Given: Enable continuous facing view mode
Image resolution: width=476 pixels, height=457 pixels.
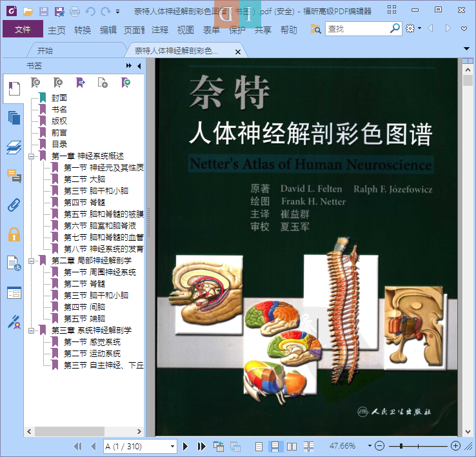Looking at the screenshot, I should (x=309, y=447).
